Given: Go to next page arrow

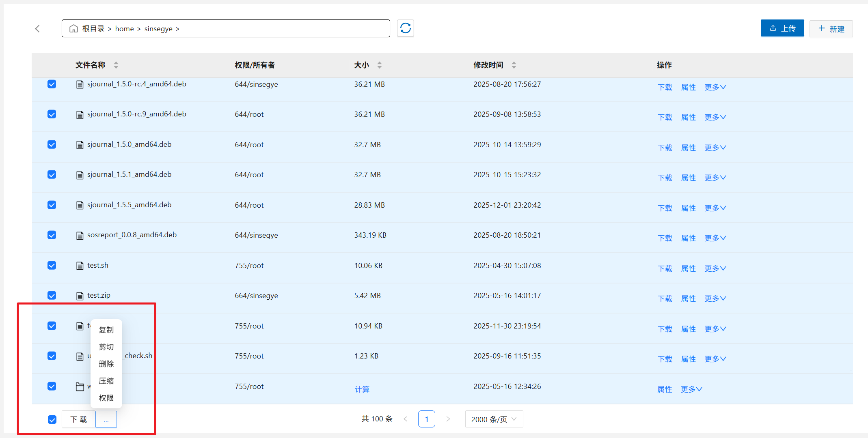Looking at the screenshot, I should point(448,419).
